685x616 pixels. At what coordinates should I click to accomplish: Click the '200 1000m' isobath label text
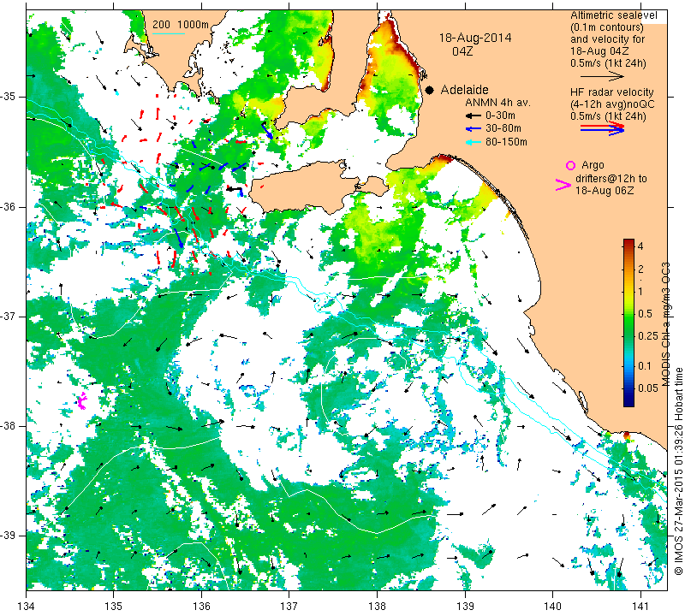(181, 25)
